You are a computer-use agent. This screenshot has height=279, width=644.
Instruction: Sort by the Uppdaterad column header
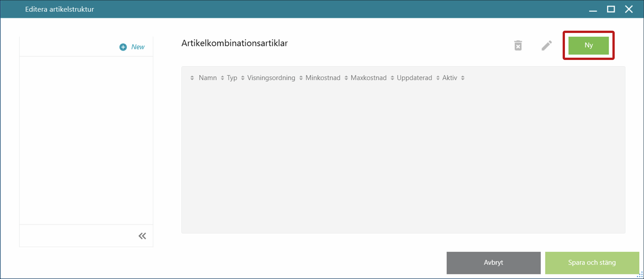[414, 78]
